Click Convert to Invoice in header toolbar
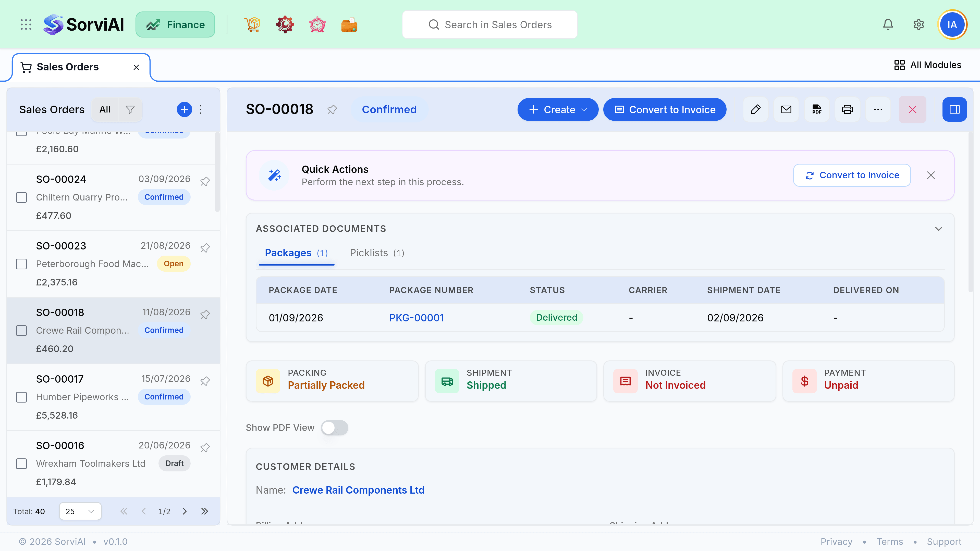The image size is (980, 551). [665, 109]
